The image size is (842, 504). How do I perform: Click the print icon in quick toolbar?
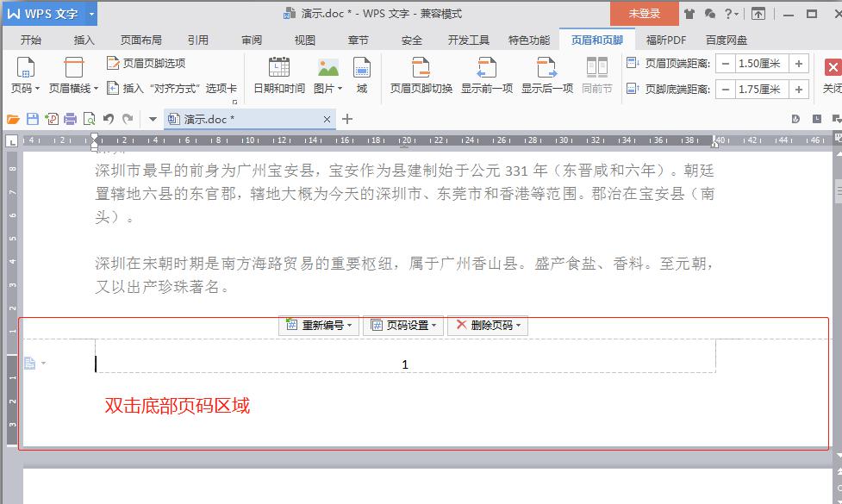71,119
